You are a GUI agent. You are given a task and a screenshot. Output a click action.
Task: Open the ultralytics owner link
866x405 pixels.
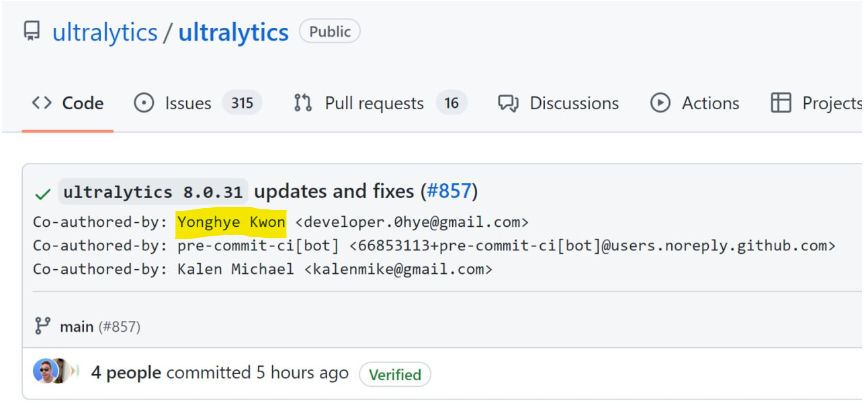tap(105, 33)
